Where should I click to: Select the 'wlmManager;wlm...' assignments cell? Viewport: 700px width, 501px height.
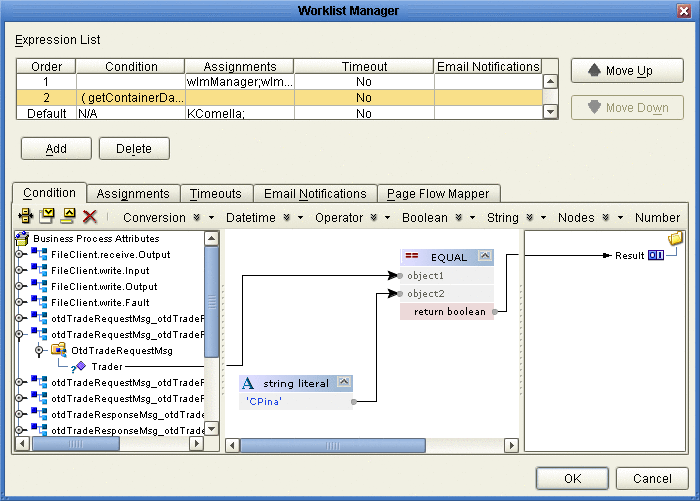[x=239, y=82]
